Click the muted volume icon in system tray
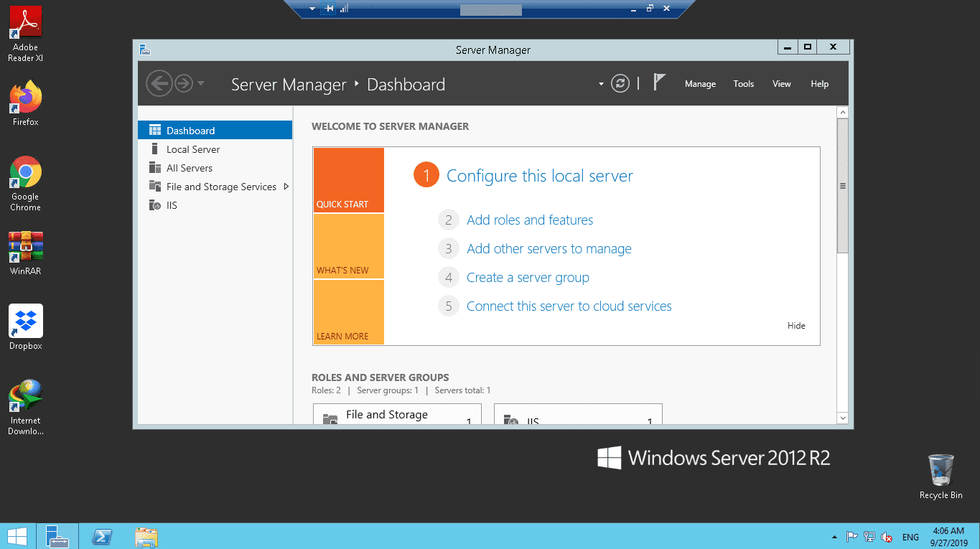Screen dimensions: 980x549 click(887, 537)
